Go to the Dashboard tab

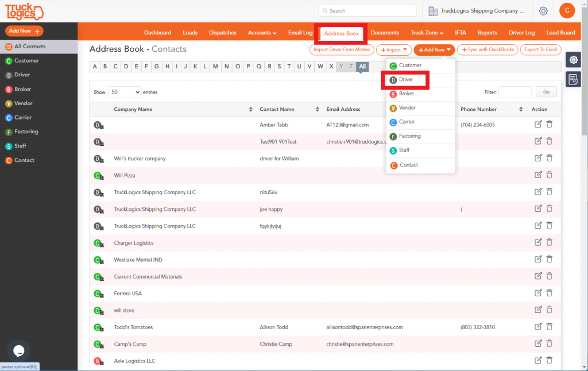(x=157, y=33)
